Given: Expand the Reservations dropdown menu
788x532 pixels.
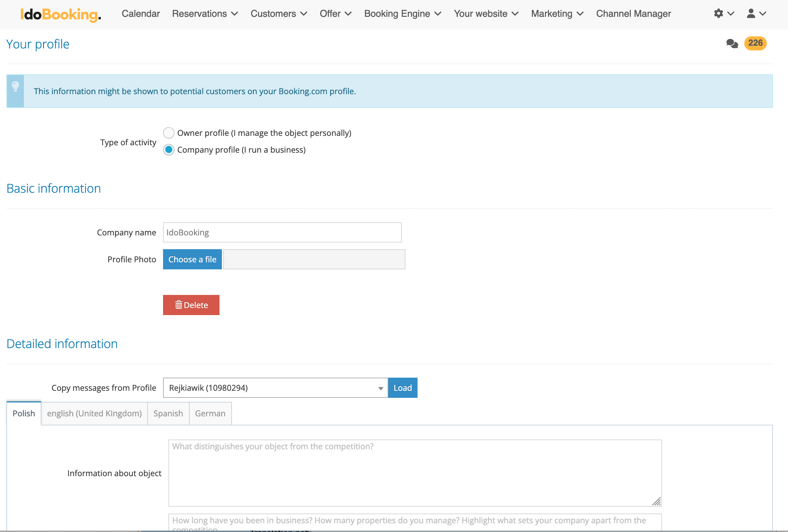Looking at the screenshot, I should tap(205, 13).
